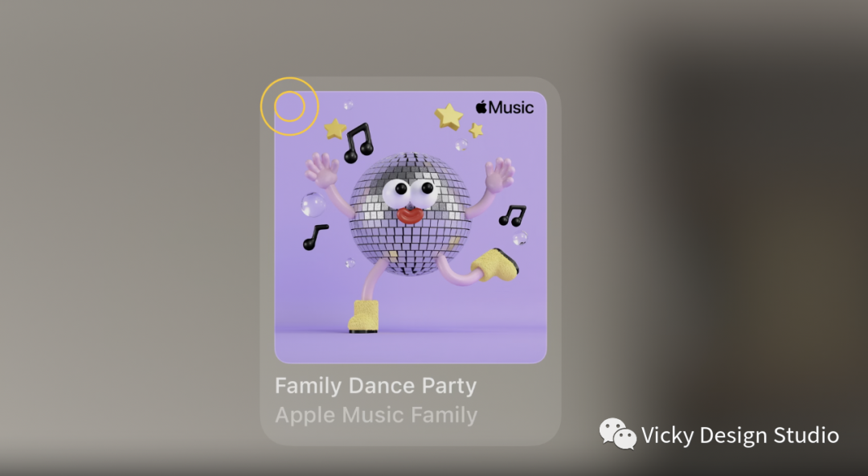
Task: Click the beamed music note beside right hand
Action: coord(512,215)
